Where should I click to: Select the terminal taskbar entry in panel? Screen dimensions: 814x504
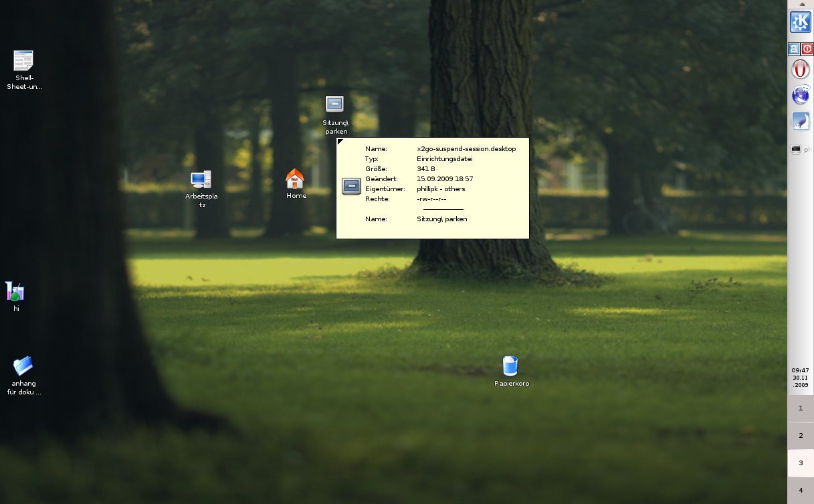pos(801,150)
